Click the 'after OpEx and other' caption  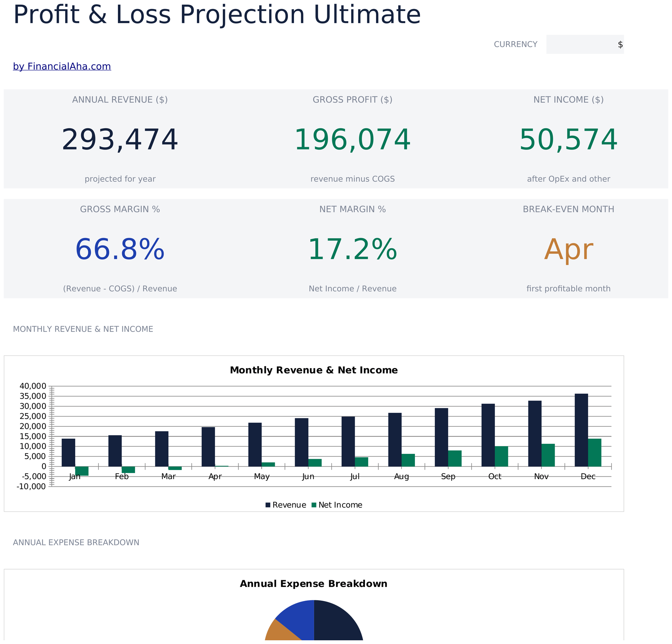pos(569,179)
